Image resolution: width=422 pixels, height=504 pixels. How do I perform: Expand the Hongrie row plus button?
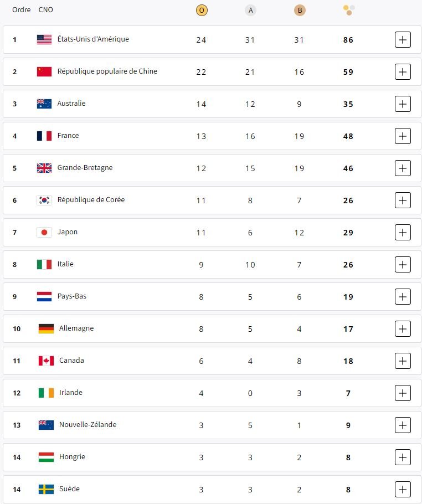tap(403, 457)
